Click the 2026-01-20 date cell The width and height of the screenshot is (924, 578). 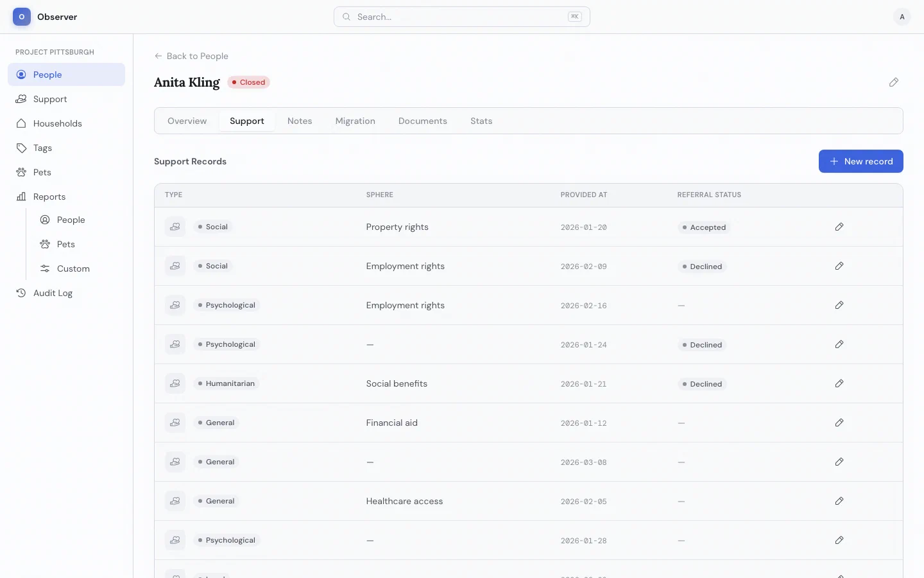coord(583,227)
